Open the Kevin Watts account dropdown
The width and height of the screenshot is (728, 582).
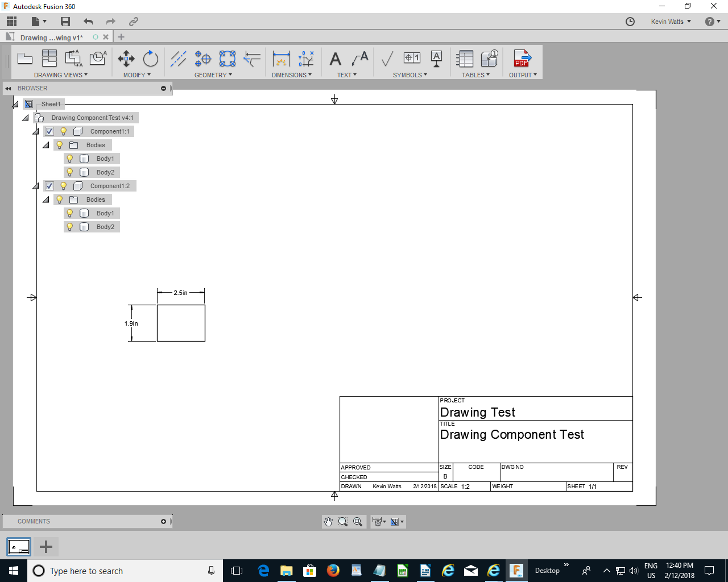tap(670, 21)
